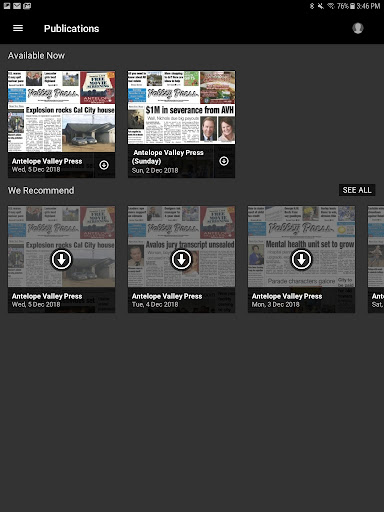
Task: Select Antelope Valley Press title above Tue, 4 Dec 2018
Action: tap(167, 296)
